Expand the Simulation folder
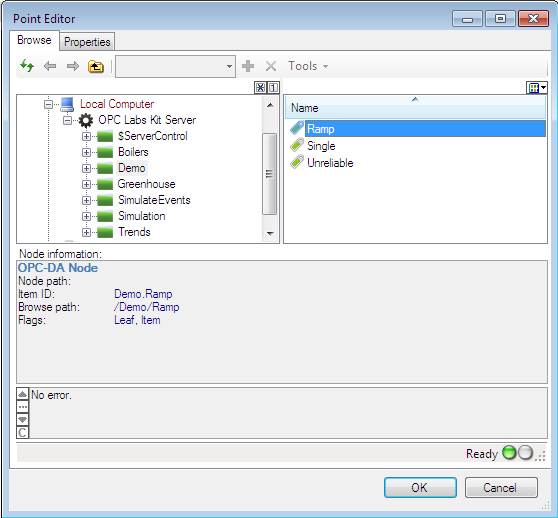The width and height of the screenshot is (558, 518). tap(86, 216)
